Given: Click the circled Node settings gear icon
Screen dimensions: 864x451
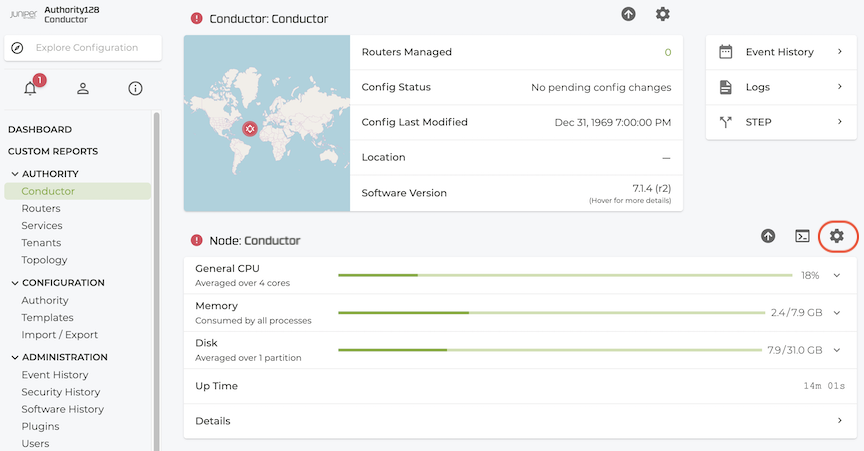Looking at the screenshot, I should tap(836, 236).
